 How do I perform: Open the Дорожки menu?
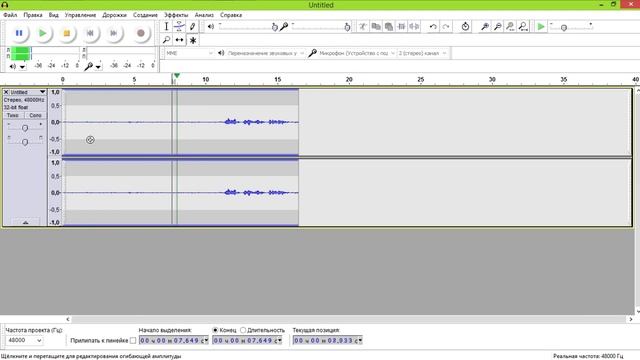click(114, 15)
